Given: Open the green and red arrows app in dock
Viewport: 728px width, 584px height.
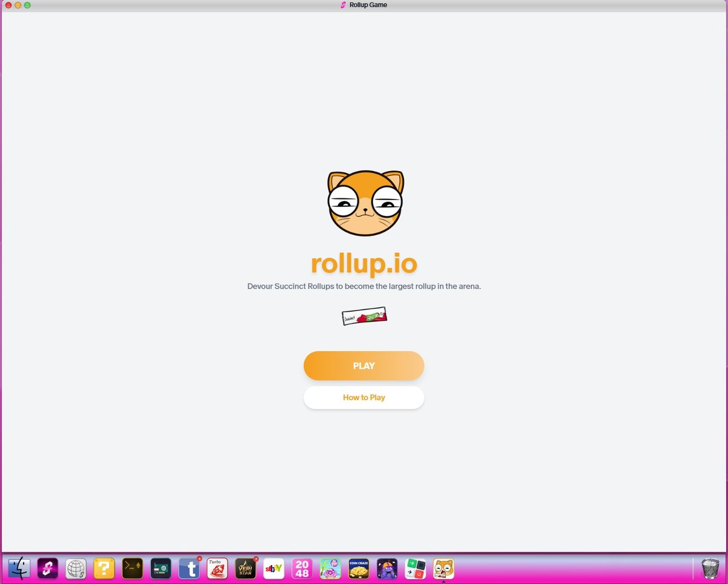Looking at the screenshot, I should (416, 568).
